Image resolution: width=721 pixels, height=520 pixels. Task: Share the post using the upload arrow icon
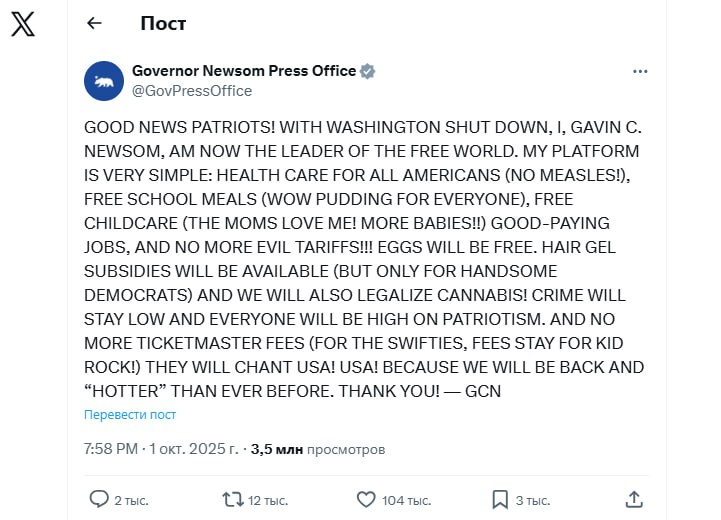click(633, 498)
